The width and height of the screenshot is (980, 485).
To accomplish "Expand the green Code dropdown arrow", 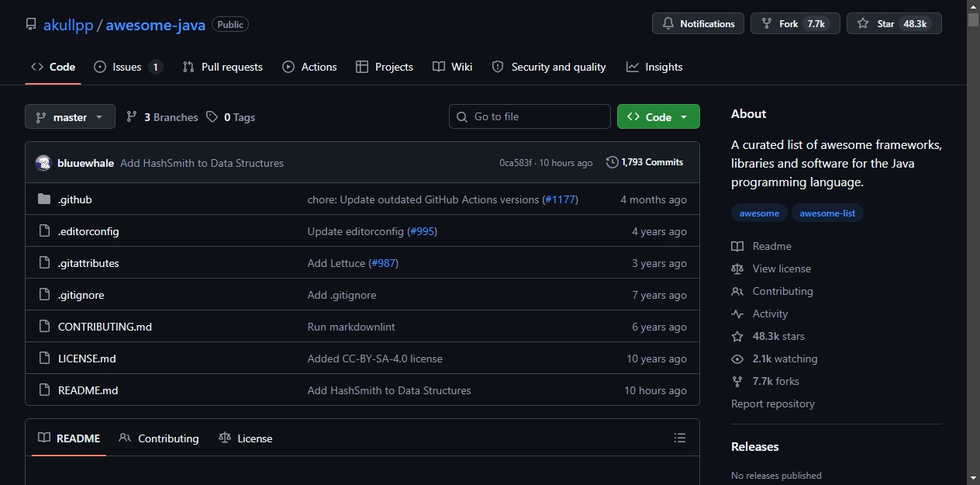I will (684, 117).
